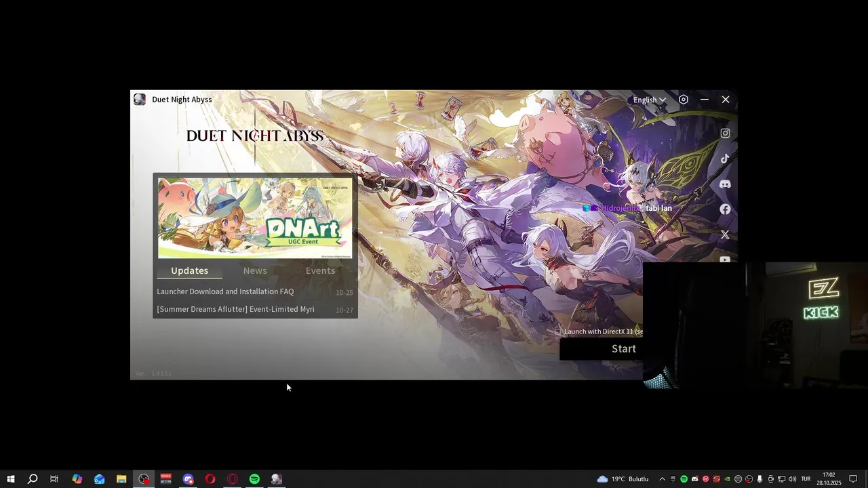Image resolution: width=868 pixels, height=488 pixels.
Task: Close the Duet Night Abyss launcher
Action: (x=726, y=100)
